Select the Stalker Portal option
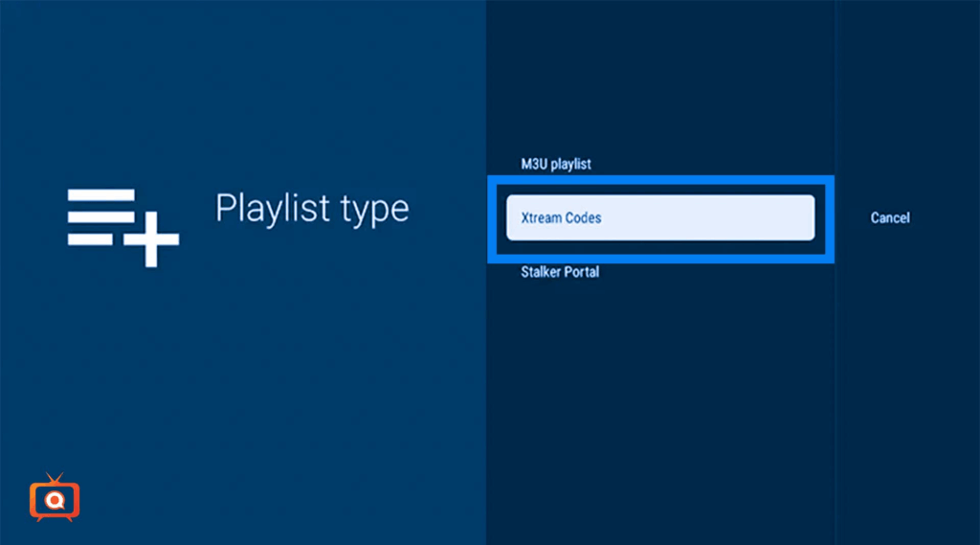The image size is (980, 545). [559, 272]
